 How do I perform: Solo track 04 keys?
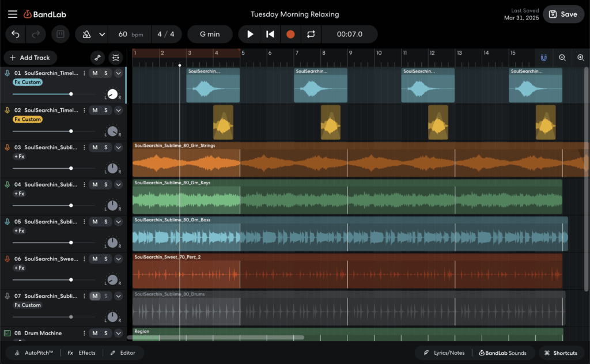[106, 185]
